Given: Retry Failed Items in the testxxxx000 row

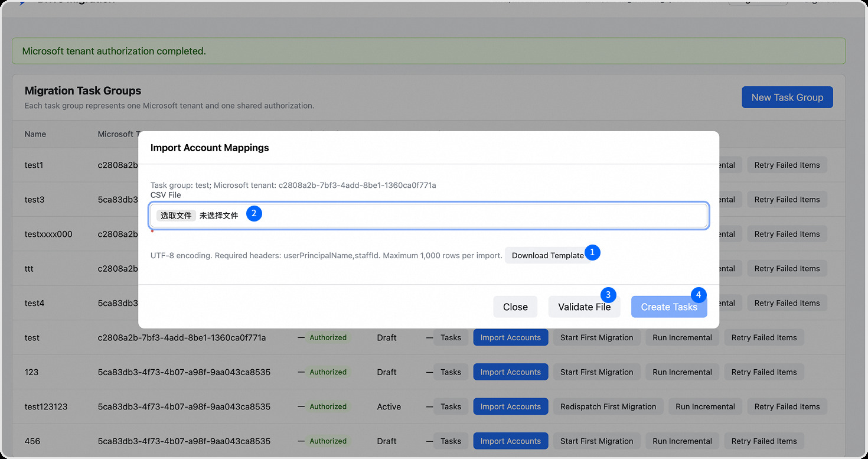Looking at the screenshot, I should point(787,234).
